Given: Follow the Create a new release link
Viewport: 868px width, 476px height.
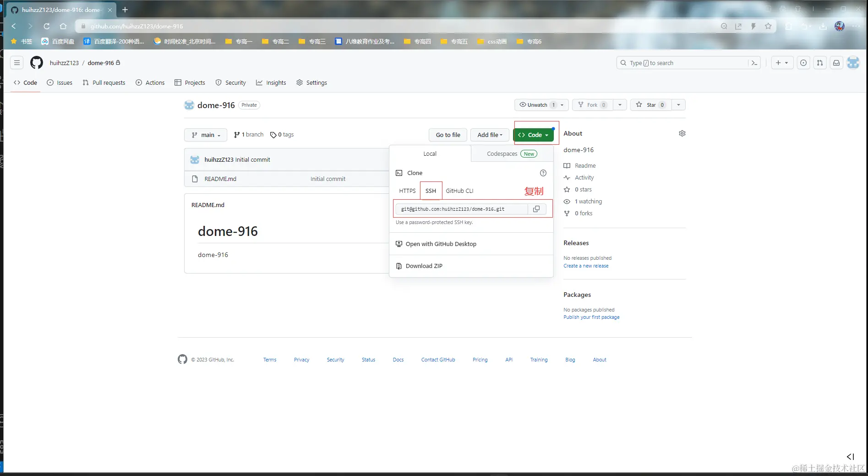Looking at the screenshot, I should [586, 266].
